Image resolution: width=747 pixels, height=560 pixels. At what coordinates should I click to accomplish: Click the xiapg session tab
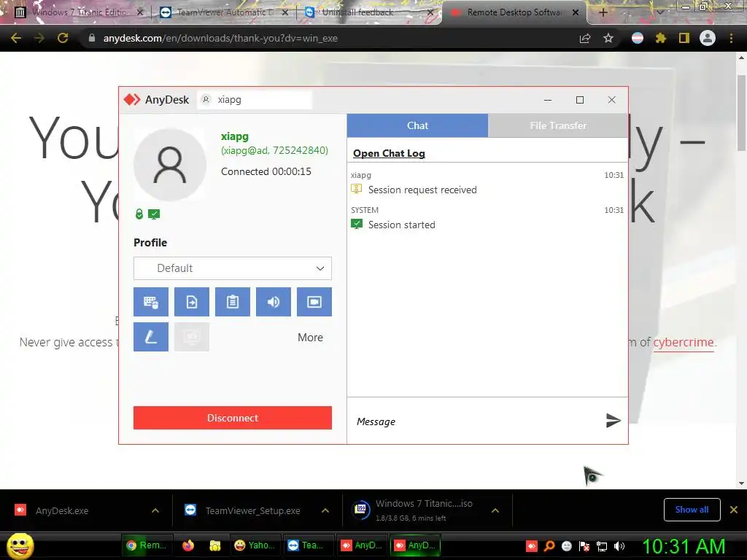(255, 99)
